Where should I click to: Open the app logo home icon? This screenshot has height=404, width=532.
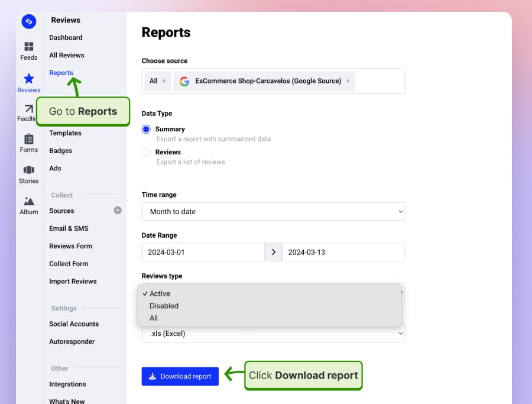(29, 22)
